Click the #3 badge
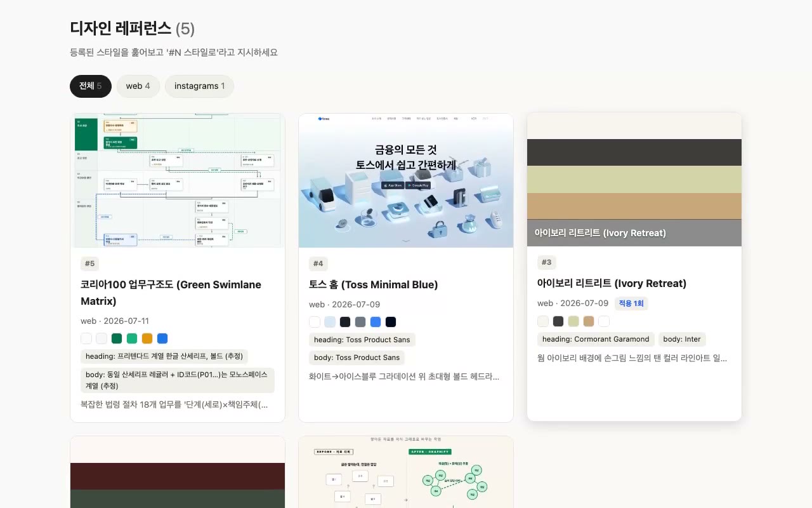812x508 pixels. pos(546,262)
